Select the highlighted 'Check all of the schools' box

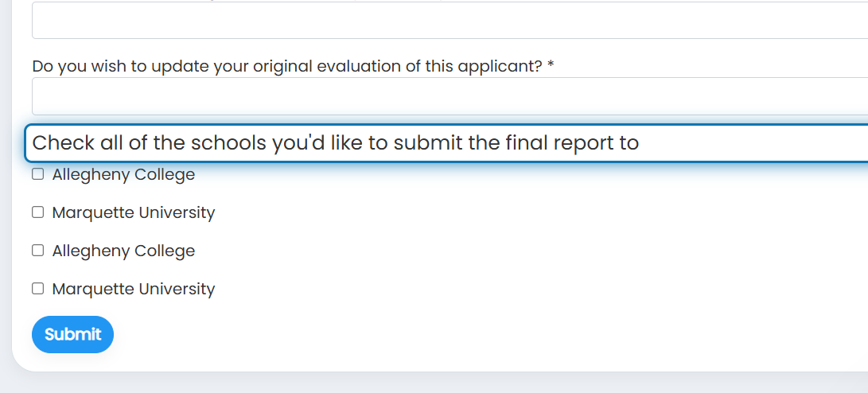coord(446,143)
